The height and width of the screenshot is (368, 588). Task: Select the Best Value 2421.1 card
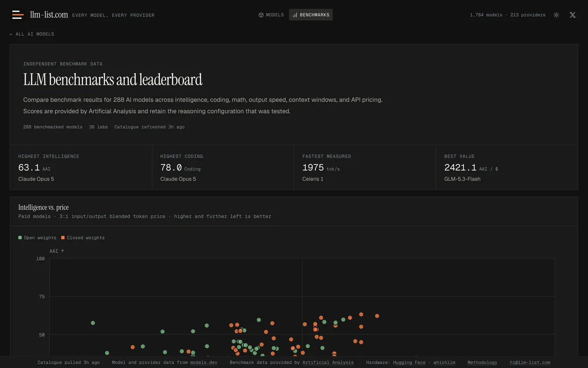click(507, 167)
